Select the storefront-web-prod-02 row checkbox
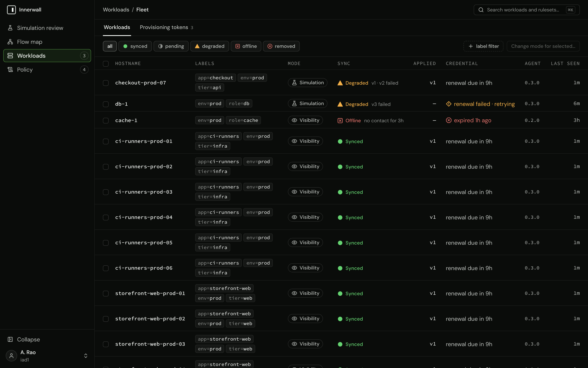Screen dimensions: 588x368 [106, 319]
